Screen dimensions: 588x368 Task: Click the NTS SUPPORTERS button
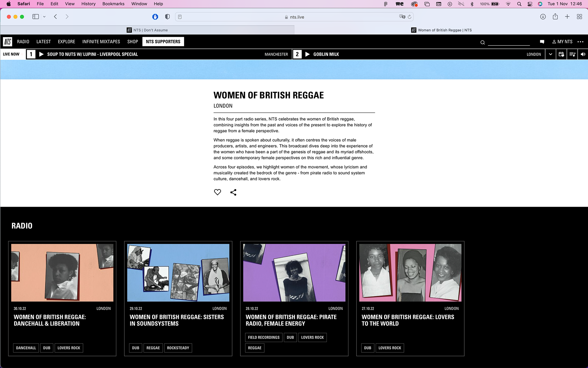tap(163, 42)
